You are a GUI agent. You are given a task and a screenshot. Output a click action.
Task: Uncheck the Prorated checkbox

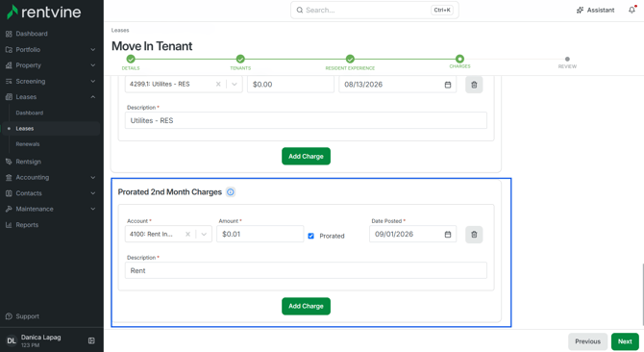[310, 236]
